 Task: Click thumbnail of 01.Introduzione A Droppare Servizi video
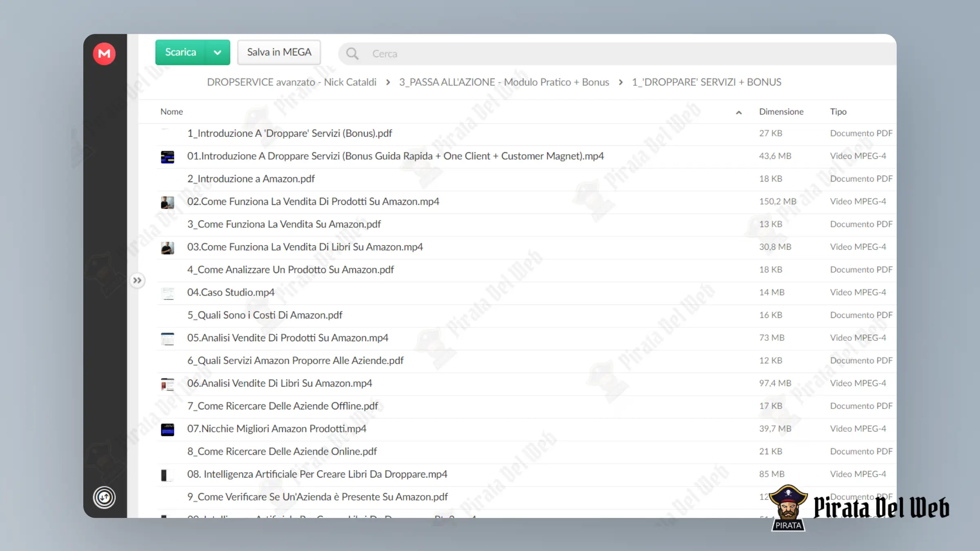(x=167, y=157)
